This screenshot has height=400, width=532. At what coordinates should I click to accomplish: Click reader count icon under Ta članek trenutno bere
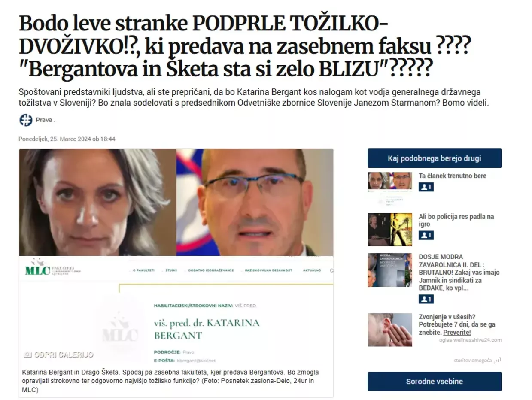coord(426,187)
